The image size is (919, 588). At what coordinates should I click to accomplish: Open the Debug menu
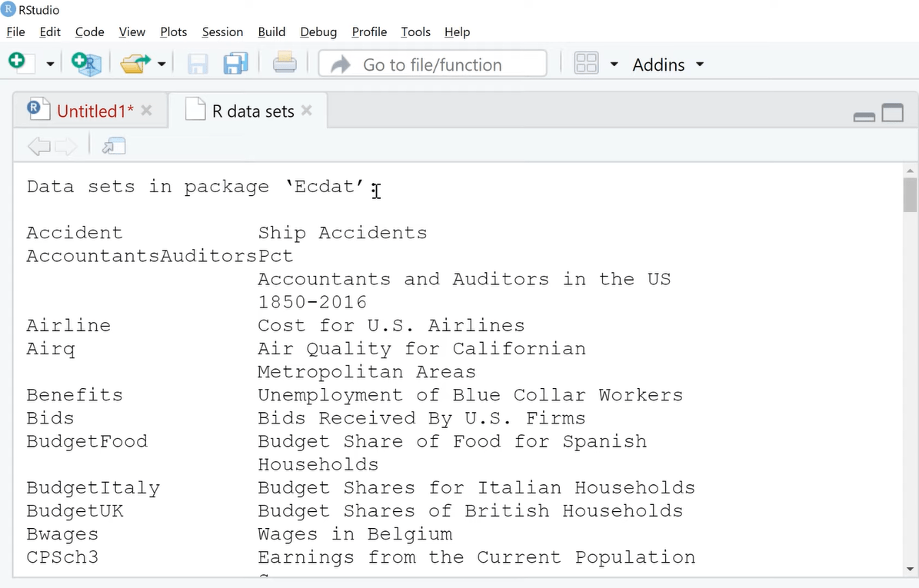318,32
